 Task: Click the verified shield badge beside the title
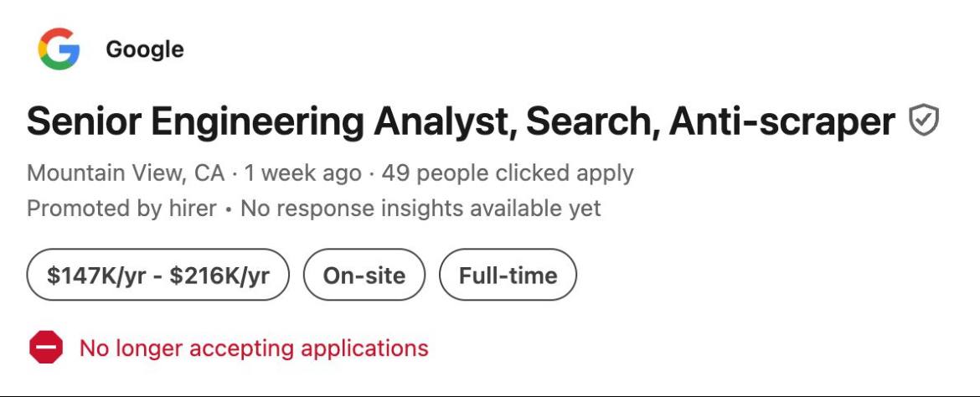(x=923, y=122)
